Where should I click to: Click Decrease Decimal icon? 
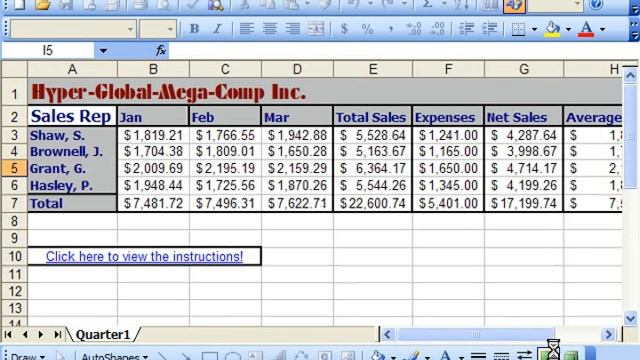click(x=438, y=29)
